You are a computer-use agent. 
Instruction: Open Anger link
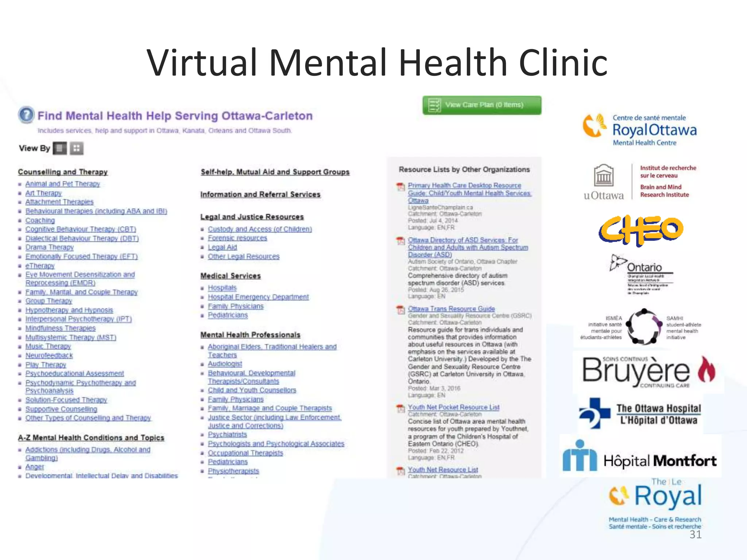(35, 467)
